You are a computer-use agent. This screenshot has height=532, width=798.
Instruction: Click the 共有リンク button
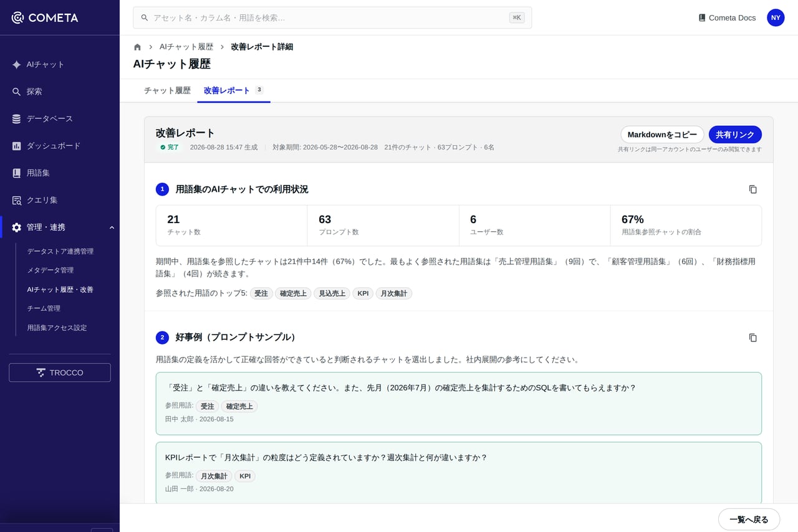click(x=735, y=135)
